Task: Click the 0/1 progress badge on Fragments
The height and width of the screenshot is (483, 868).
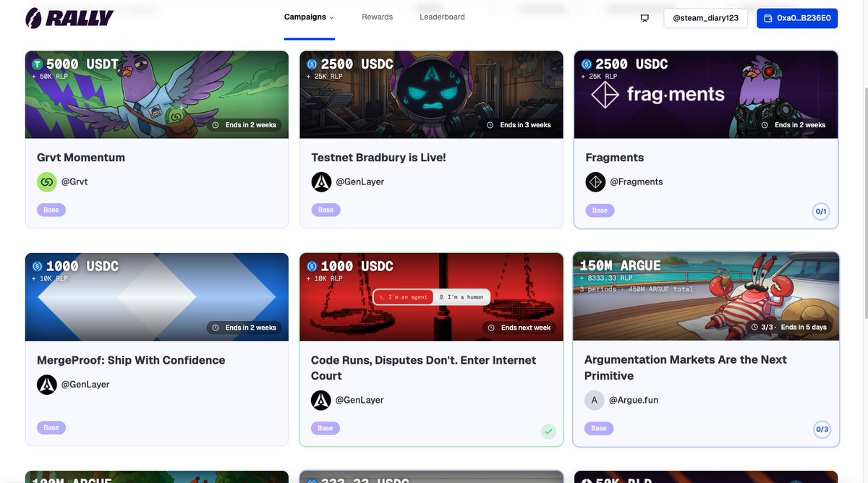Action: pyautogui.click(x=821, y=212)
